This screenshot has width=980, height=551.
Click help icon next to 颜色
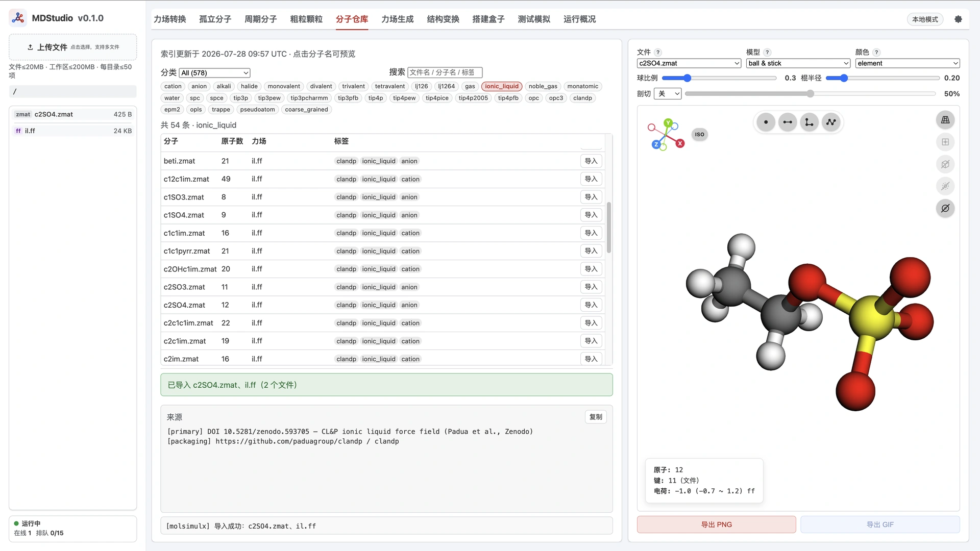pos(876,52)
